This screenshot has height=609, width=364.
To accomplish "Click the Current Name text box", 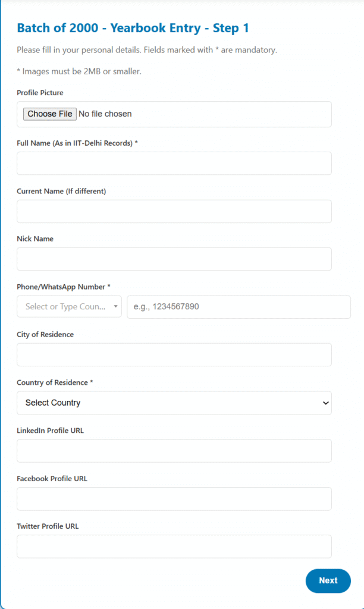I will point(174,211).
